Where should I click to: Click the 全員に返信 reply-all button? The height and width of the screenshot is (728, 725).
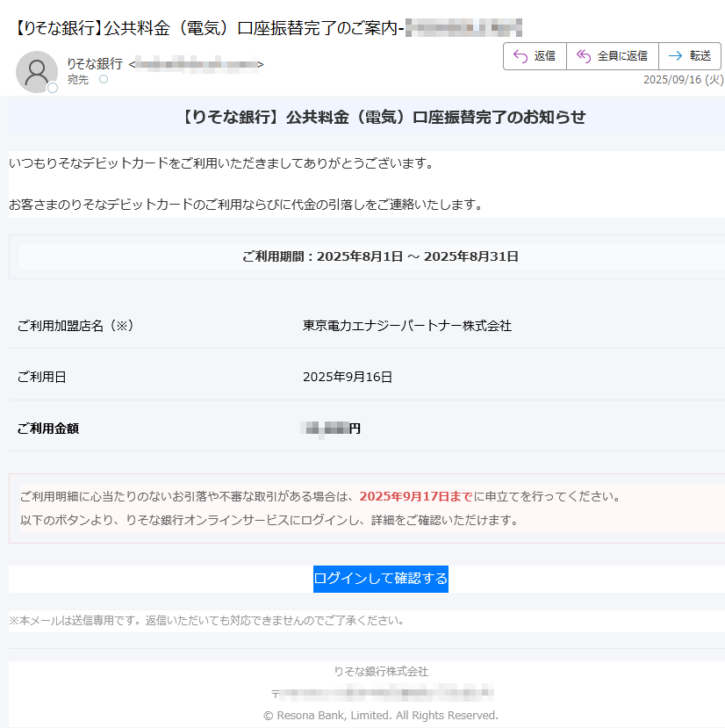612,56
